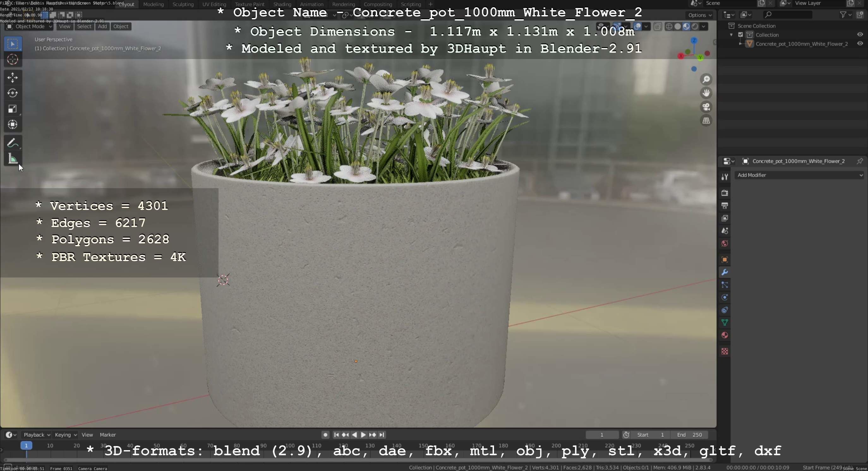Viewport: 868px width, 471px height.
Task: Open the Material properties sphere tab
Action: pos(725,335)
